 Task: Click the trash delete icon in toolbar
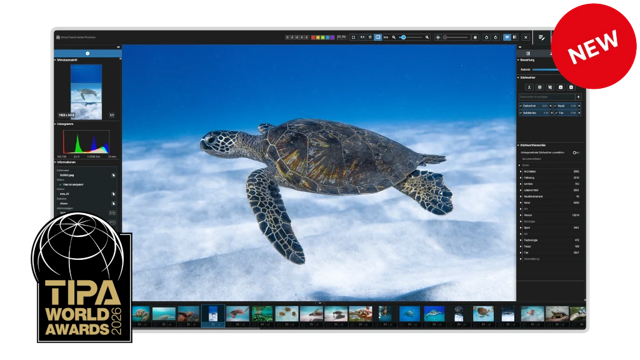point(370,38)
